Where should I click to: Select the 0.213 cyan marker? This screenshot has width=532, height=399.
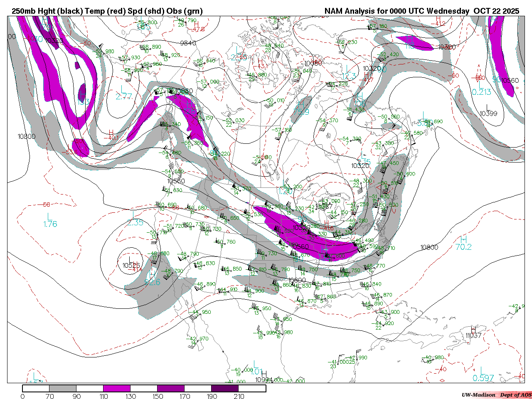pyautogui.click(x=481, y=92)
